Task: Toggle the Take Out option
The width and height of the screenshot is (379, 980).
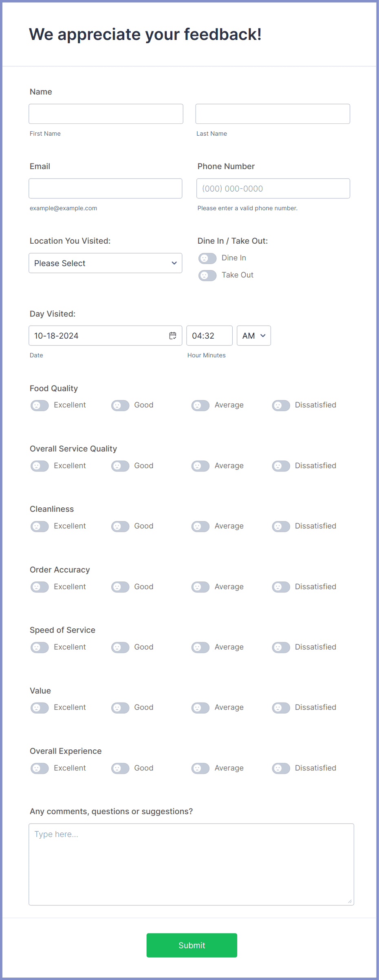Action: pos(207,275)
